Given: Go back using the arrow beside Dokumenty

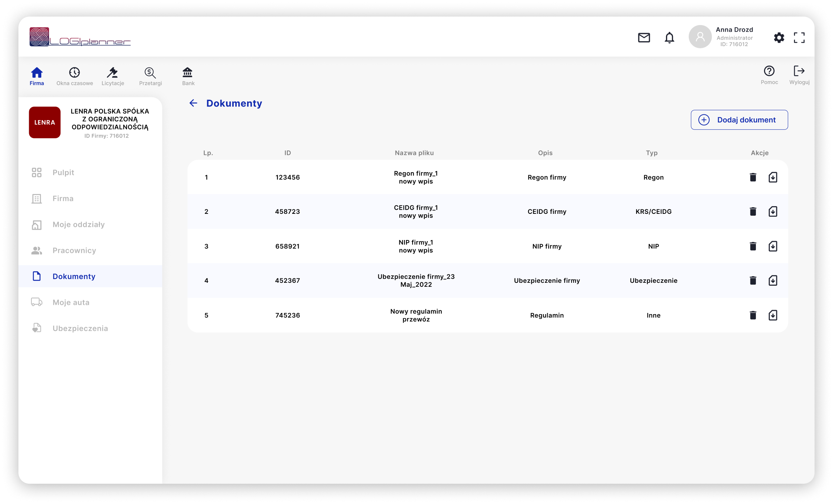Looking at the screenshot, I should point(193,103).
